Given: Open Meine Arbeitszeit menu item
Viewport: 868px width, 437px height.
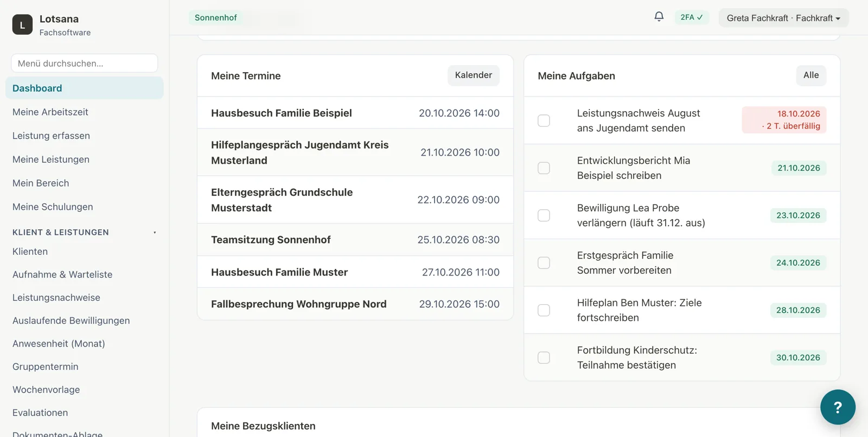Looking at the screenshot, I should click(x=84, y=112).
